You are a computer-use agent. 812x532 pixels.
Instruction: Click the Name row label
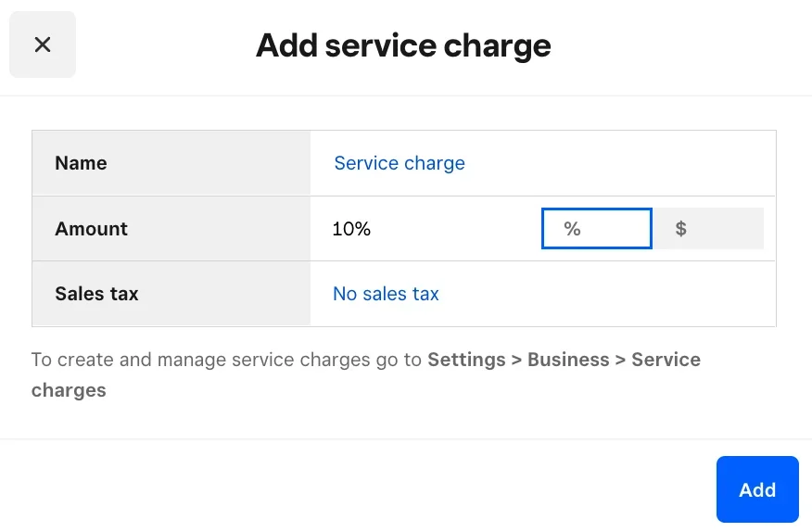tap(81, 163)
